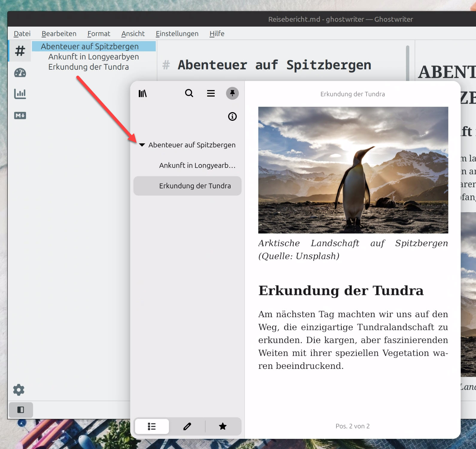
Task: Open document statistics bar chart icon
Action: 20,94
